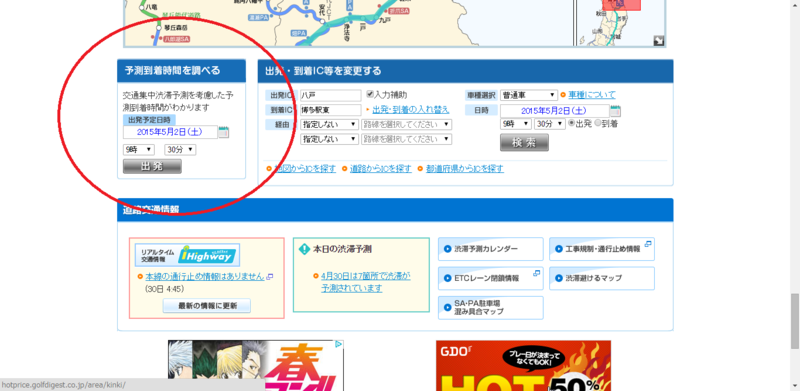
Task: Click 都道府県からICを探す link
Action: coord(465,169)
